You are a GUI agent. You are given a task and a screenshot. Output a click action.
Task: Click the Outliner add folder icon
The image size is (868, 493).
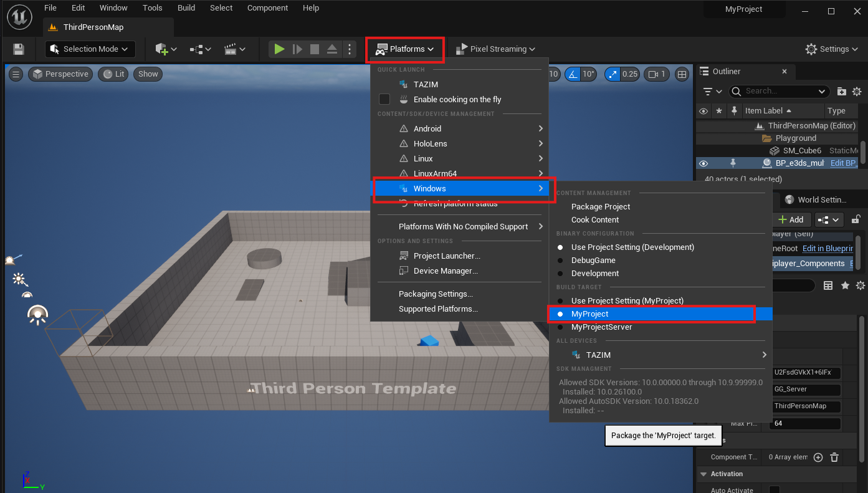842,92
